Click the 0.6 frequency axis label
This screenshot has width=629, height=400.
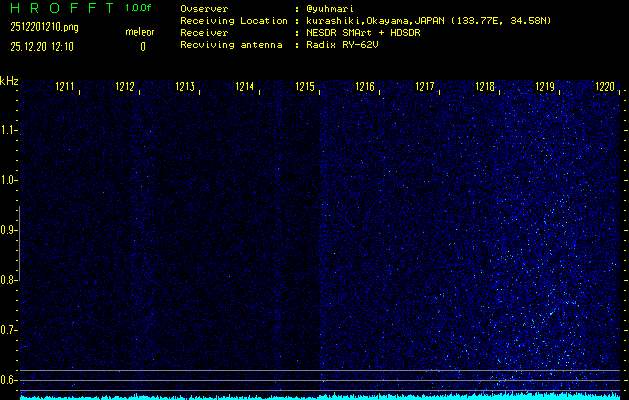[7, 380]
